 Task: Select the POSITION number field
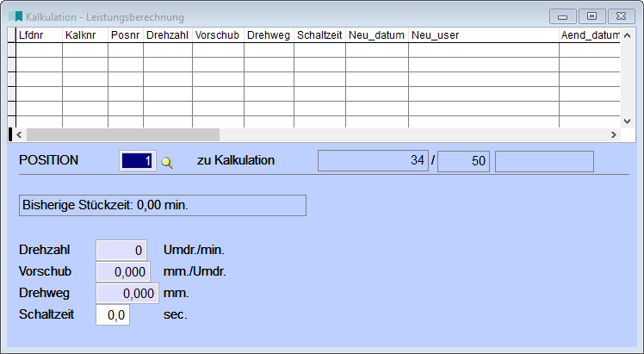click(138, 160)
